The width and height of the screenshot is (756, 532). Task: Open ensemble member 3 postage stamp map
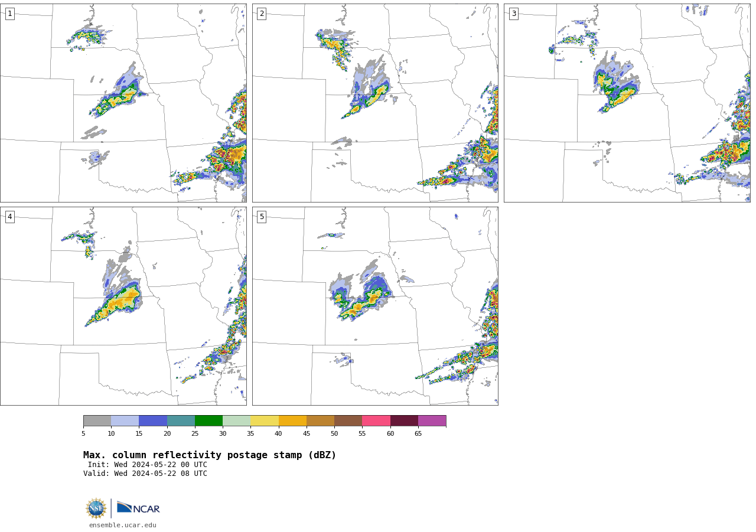(627, 103)
